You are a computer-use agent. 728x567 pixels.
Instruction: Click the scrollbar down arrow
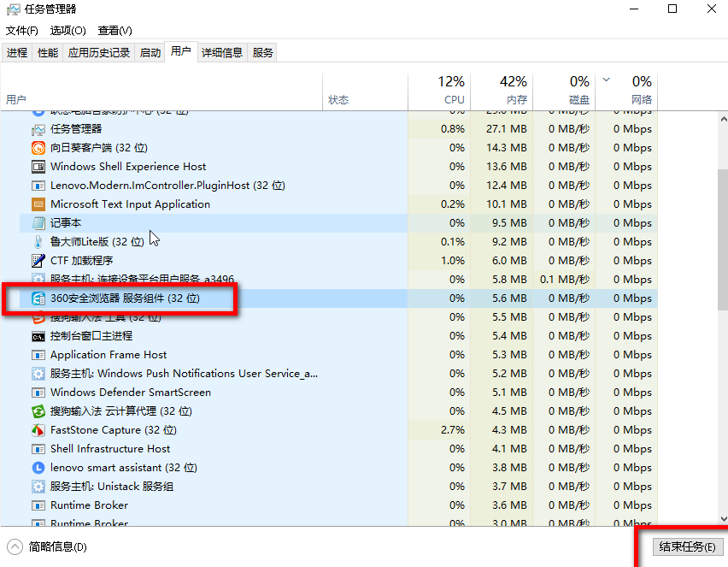(x=723, y=518)
